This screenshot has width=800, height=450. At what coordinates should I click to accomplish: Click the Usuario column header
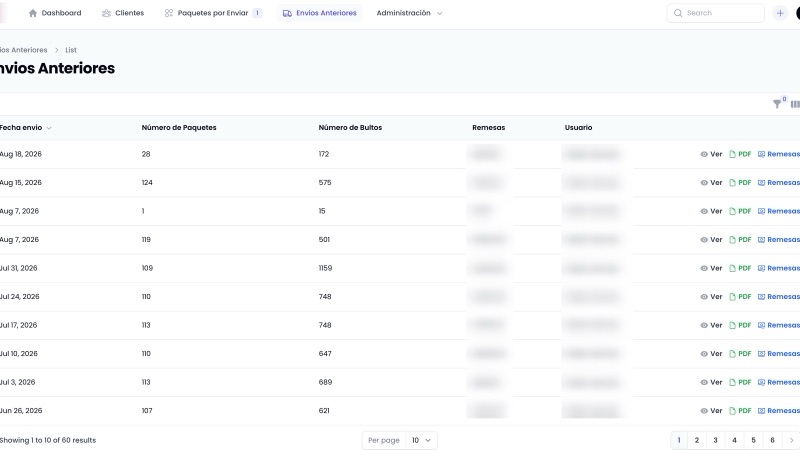click(x=578, y=128)
